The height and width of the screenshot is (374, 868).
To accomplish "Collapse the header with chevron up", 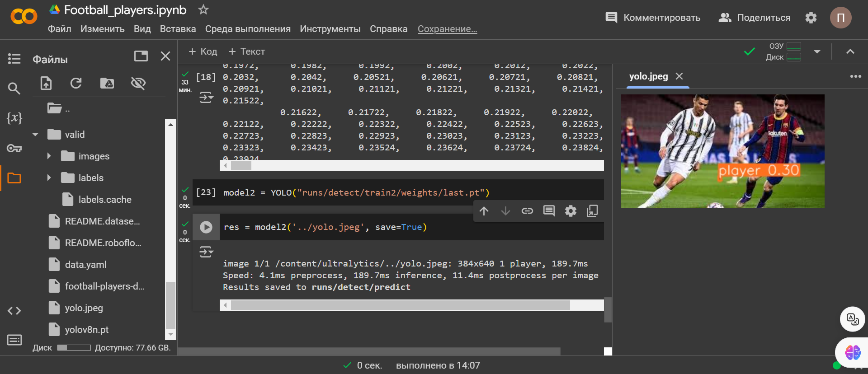I will click(850, 51).
